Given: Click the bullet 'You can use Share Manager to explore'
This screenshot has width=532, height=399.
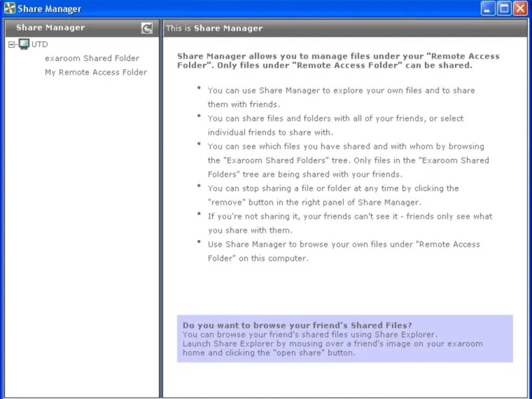Looking at the screenshot, I should point(341,97).
